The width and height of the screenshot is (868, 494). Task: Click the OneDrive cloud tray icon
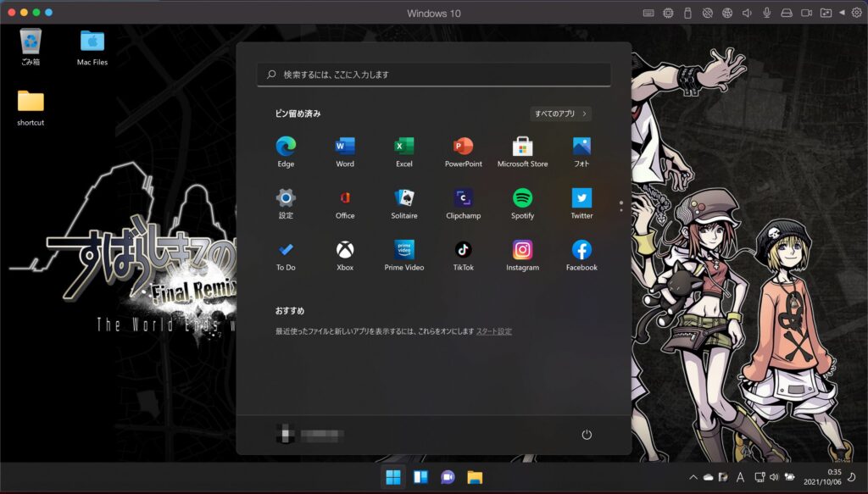click(x=708, y=477)
